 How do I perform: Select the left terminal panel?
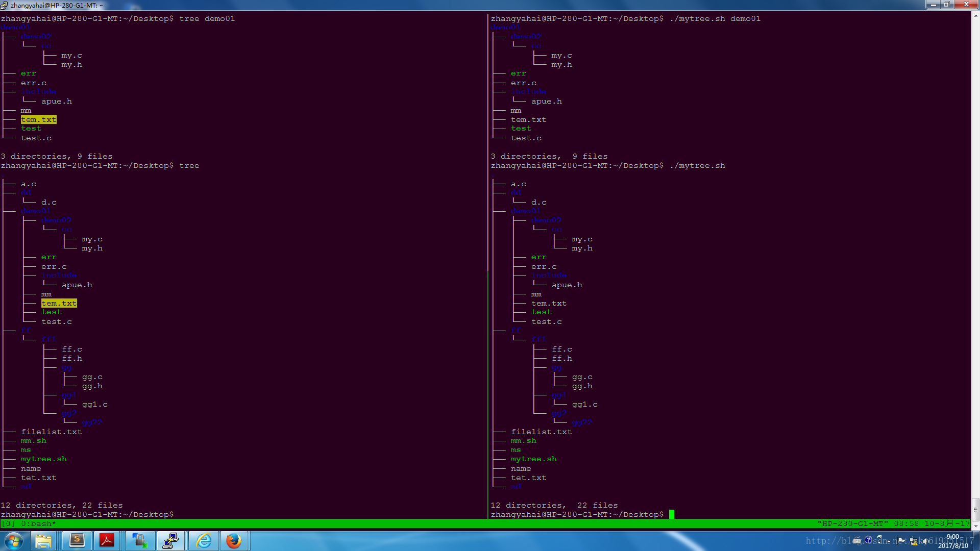coord(245,269)
